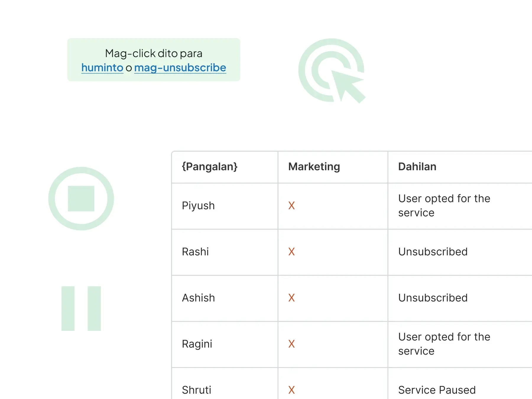Click the green pause bars icon
This screenshot has width=532, height=399.
coord(81,308)
